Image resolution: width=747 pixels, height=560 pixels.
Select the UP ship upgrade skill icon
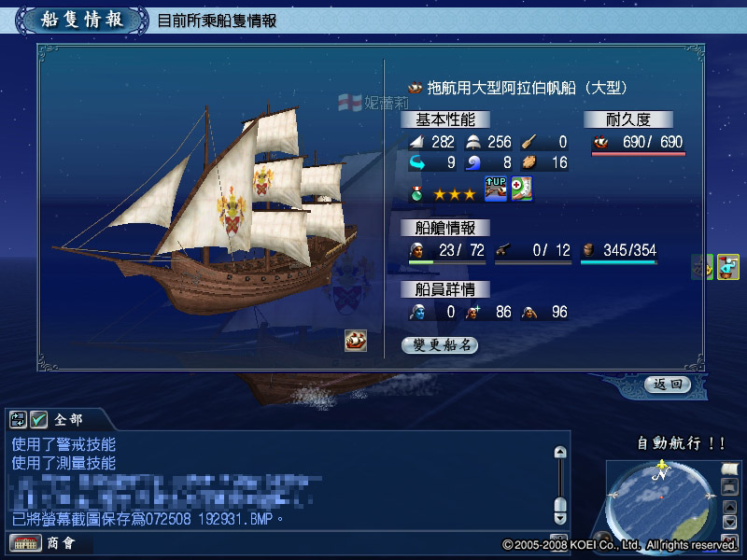point(496,189)
